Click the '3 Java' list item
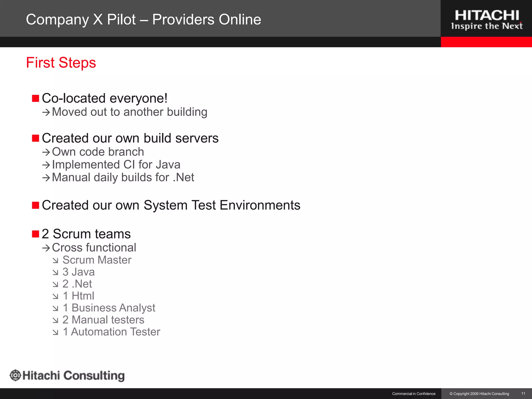 78,272
